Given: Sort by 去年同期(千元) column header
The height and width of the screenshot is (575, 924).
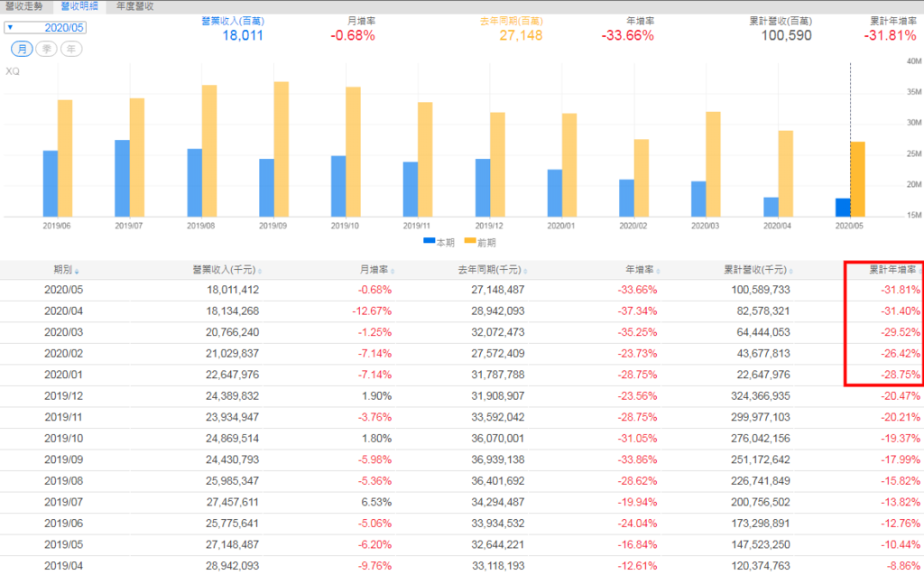Looking at the screenshot, I should [x=493, y=270].
